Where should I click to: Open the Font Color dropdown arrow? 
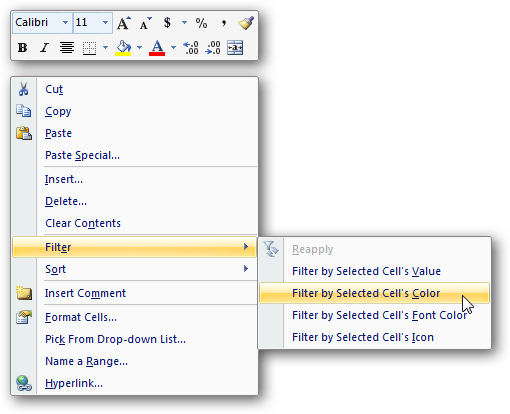tap(173, 48)
